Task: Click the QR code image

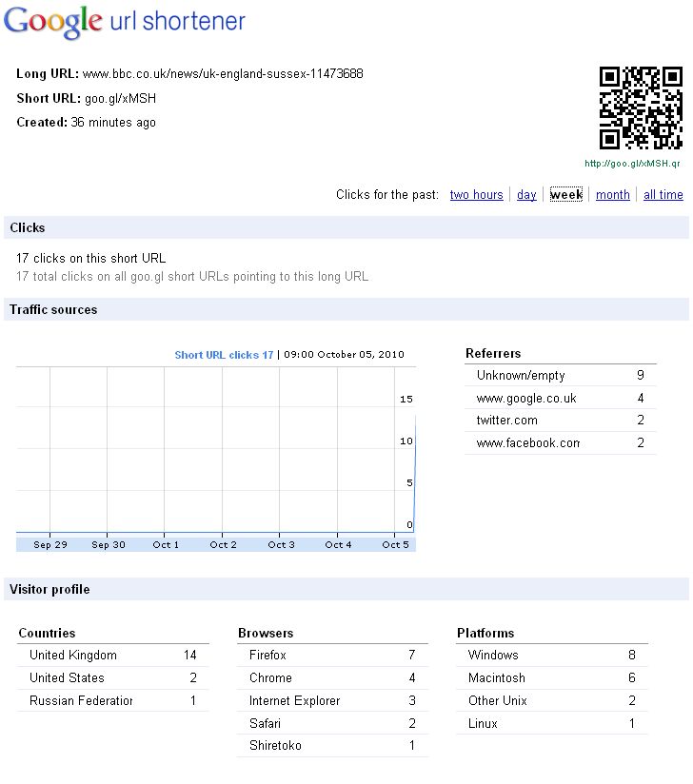Action: click(x=641, y=108)
